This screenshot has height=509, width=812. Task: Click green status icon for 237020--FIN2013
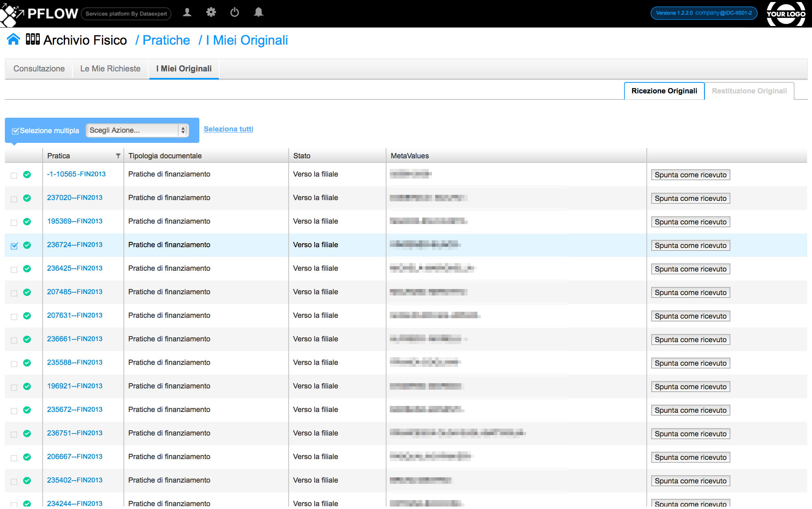click(27, 198)
